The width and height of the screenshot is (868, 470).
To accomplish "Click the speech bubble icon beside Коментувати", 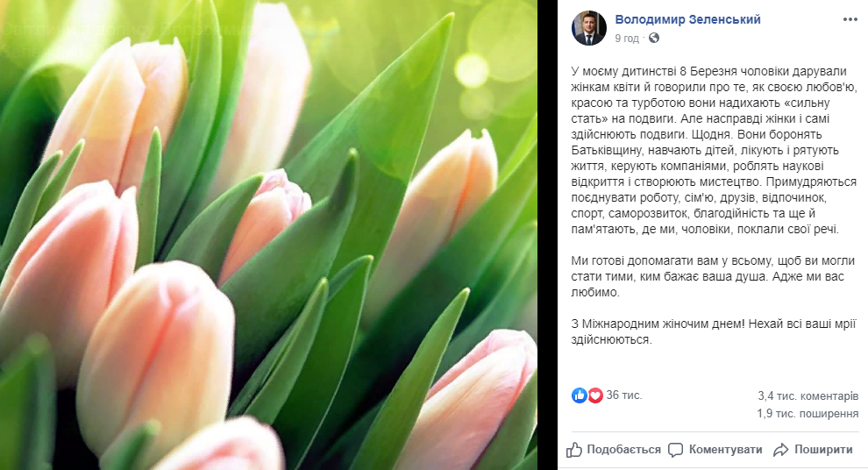I will [x=675, y=450].
